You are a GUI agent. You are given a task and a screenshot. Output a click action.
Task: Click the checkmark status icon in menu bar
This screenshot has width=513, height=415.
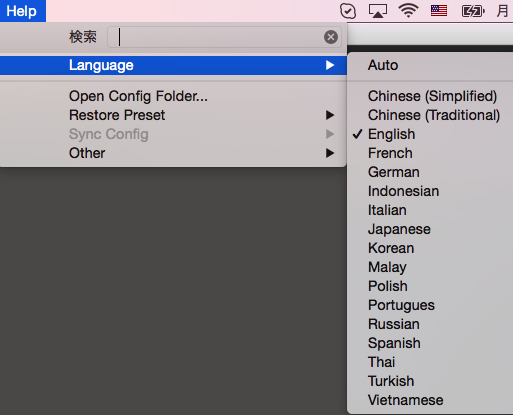tap(348, 11)
